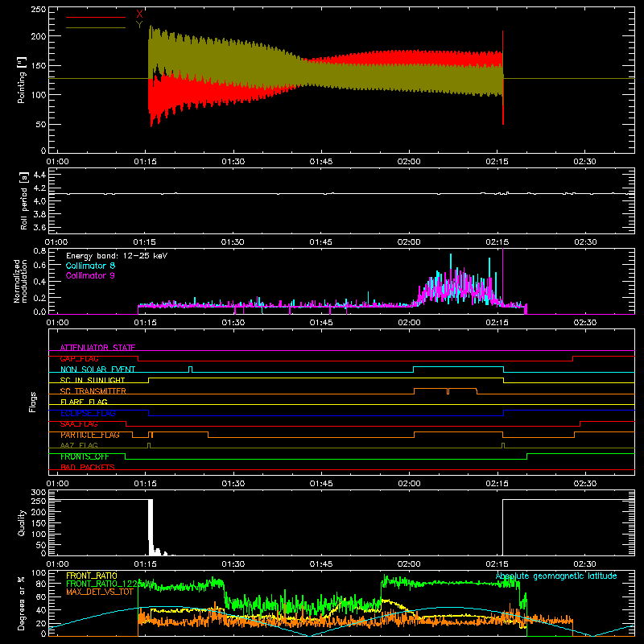Screen dimensions: 644x644
Task: Click the 80 tick on 'Degrees or %' axis
Action: coord(41,584)
